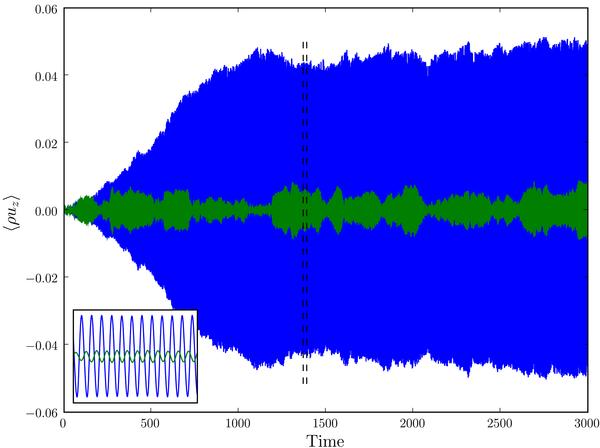
Task: Click x-axis tick label 2000
Action: coord(412,422)
